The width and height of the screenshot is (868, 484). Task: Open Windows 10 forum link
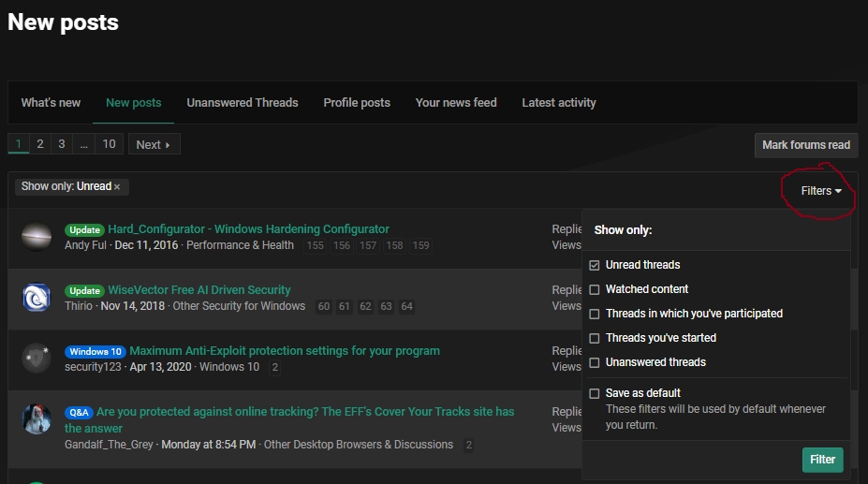(229, 367)
